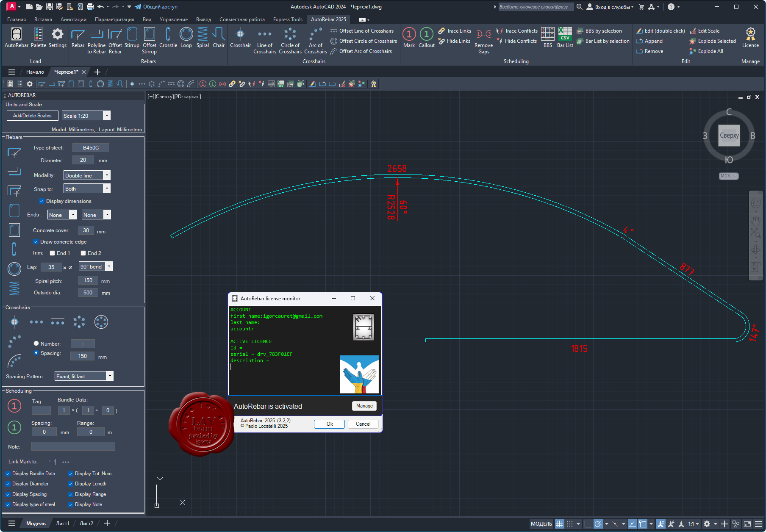This screenshot has height=532, width=766.
Task: Toggle Display dimensions checkbox
Action: [x=42, y=201]
